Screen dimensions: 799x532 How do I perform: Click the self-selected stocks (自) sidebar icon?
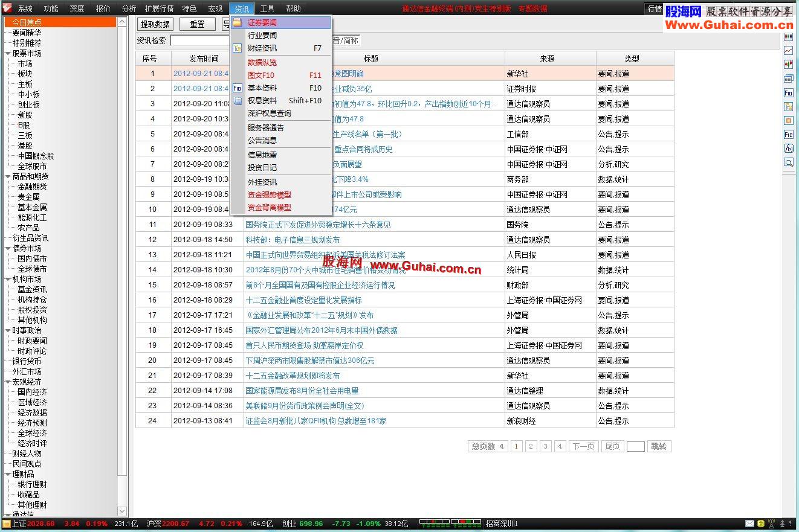(x=789, y=121)
